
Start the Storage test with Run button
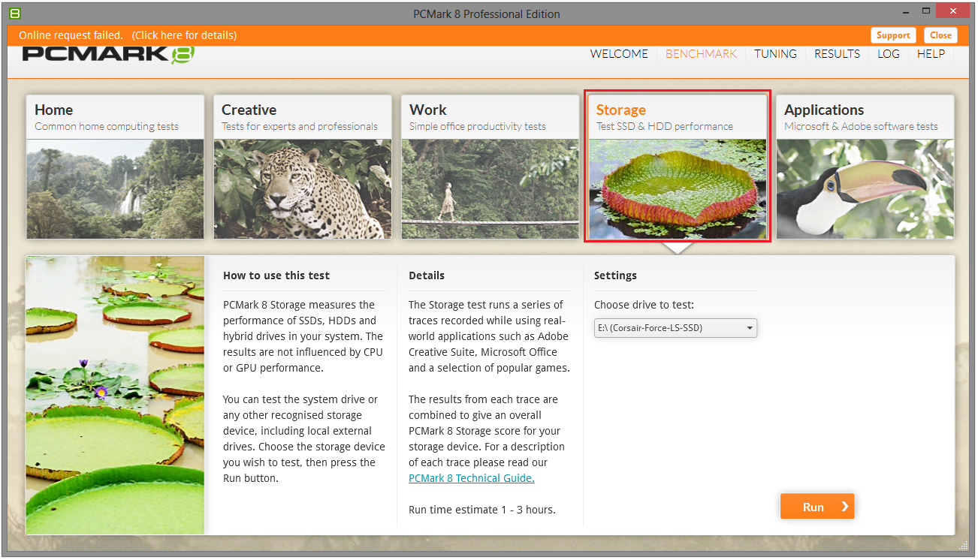coord(817,507)
